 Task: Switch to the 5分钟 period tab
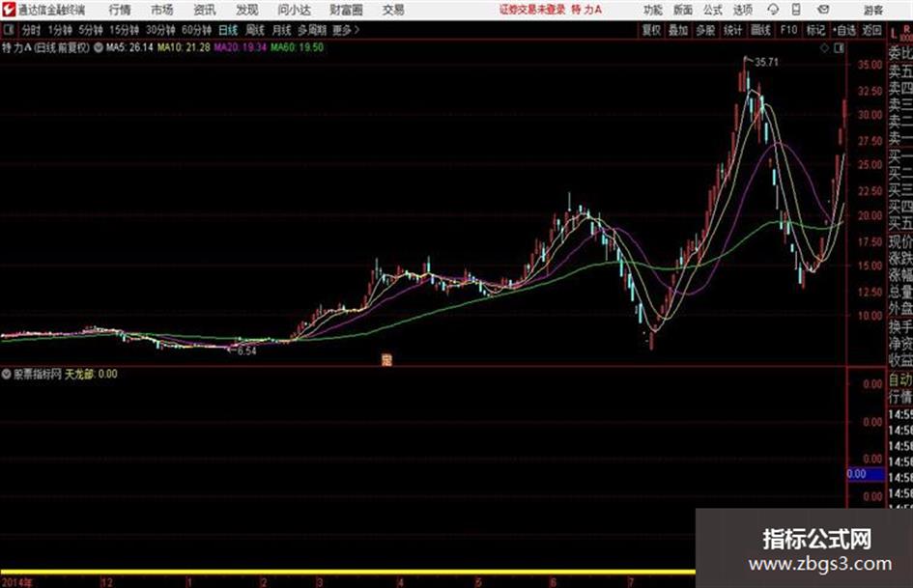(91, 30)
